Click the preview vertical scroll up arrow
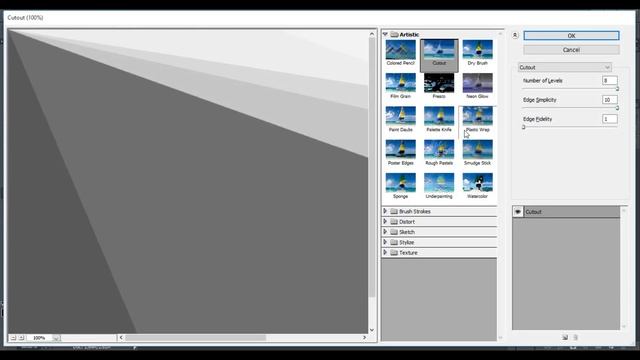 (372, 34)
